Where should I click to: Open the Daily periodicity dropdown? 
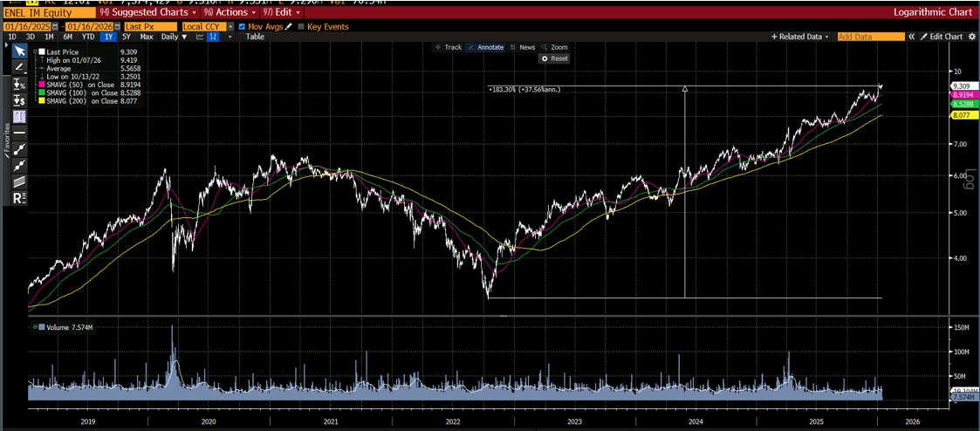click(x=175, y=37)
